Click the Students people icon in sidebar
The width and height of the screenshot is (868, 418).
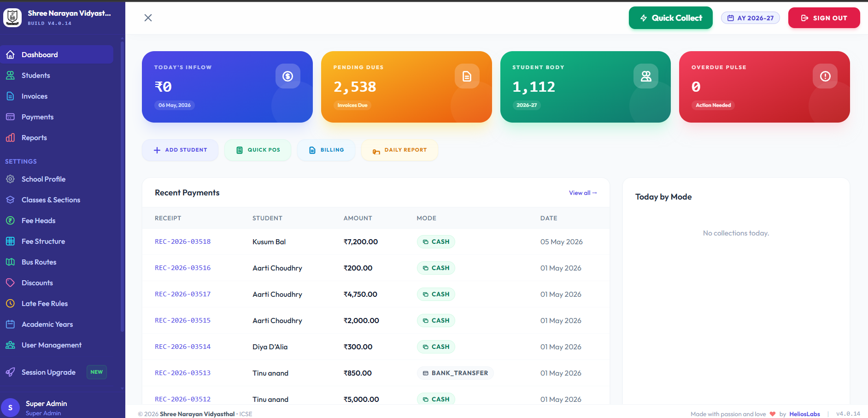pos(10,75)
